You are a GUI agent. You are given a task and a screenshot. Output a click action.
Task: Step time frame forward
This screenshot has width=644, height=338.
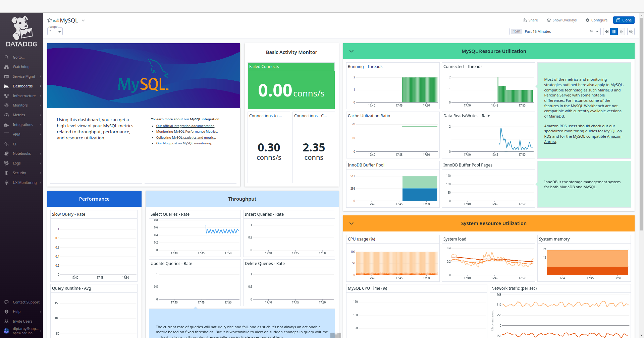621,31
